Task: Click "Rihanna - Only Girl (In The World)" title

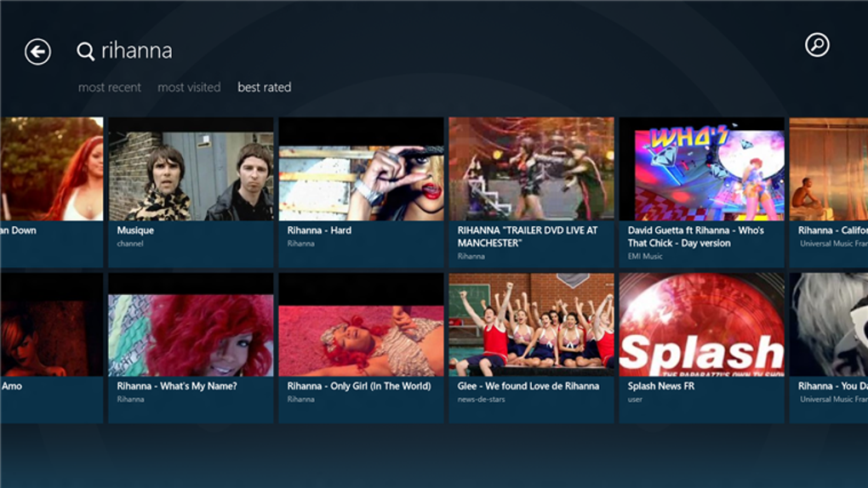Action: pos(359,386)
